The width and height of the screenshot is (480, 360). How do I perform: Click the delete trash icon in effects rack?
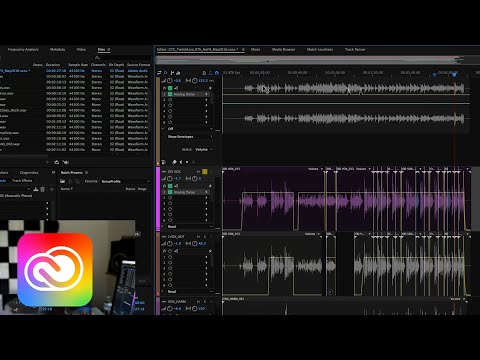coord(42,189)
